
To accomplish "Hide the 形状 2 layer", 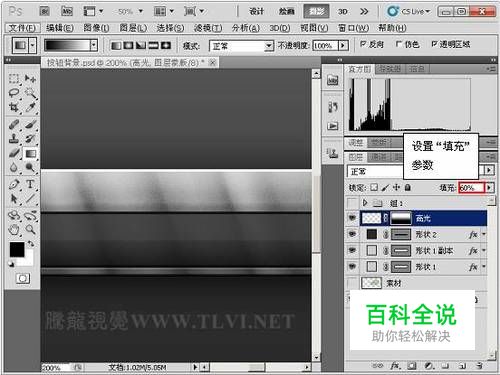I will 352,234.
